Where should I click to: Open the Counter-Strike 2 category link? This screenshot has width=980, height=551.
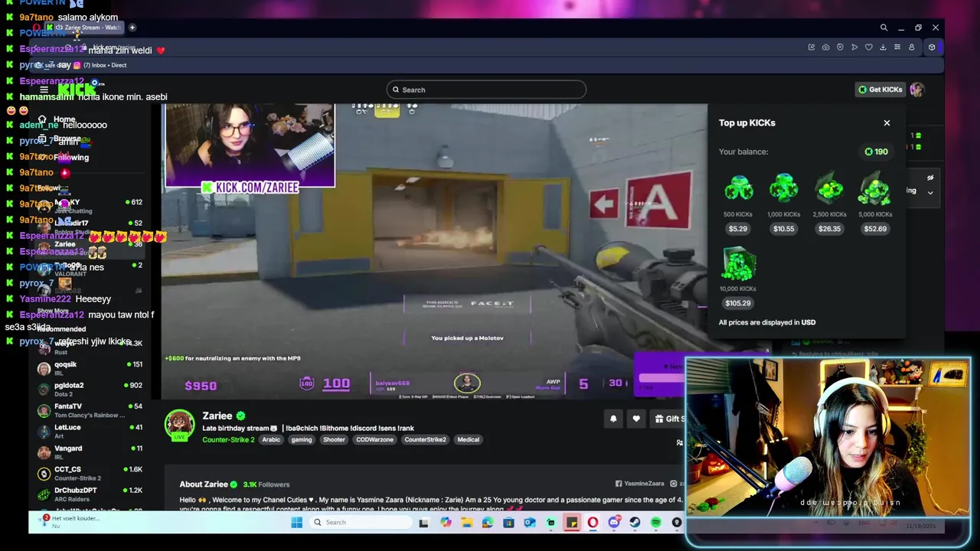228,439
